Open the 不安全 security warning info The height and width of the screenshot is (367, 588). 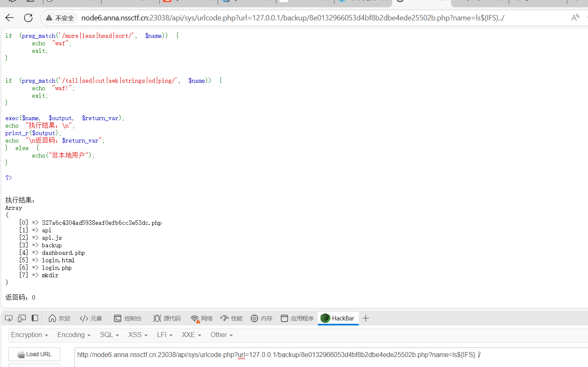coord(60,18)
